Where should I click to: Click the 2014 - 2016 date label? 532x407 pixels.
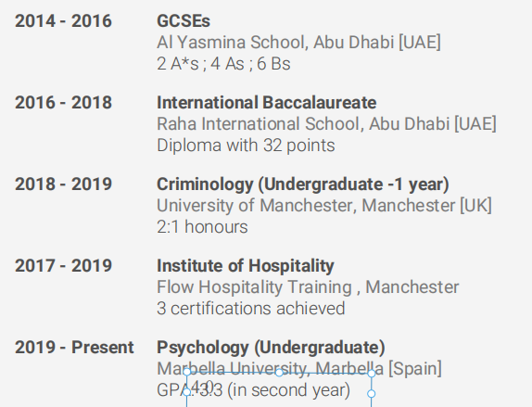click(63, 21)
